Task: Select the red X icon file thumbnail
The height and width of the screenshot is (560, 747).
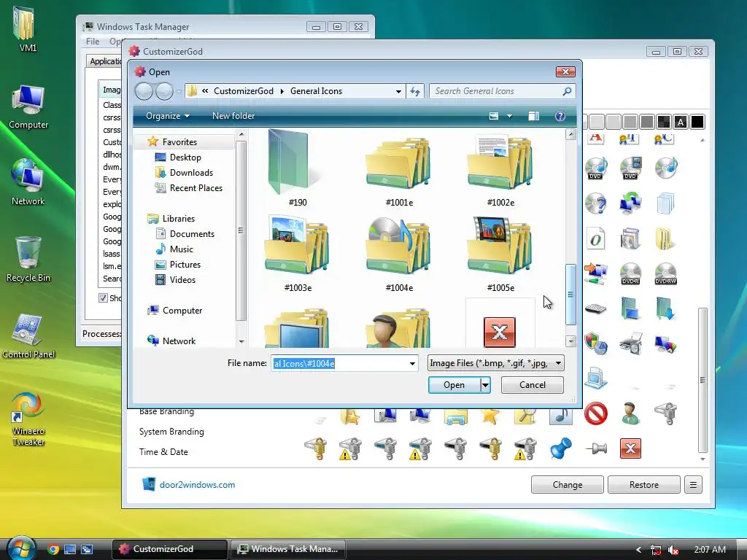Action: click(x=500, y=332)
